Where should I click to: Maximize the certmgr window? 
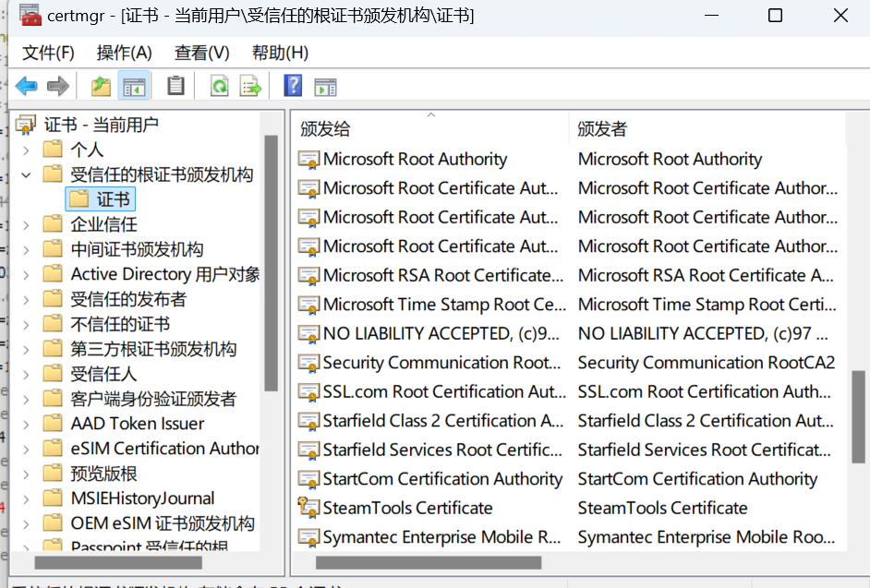pos(775,16)
